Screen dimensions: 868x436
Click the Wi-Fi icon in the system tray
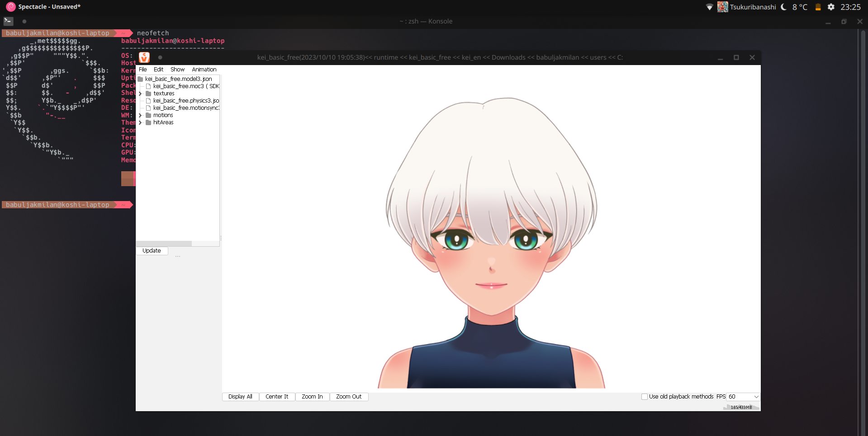(x=709, y=7)
